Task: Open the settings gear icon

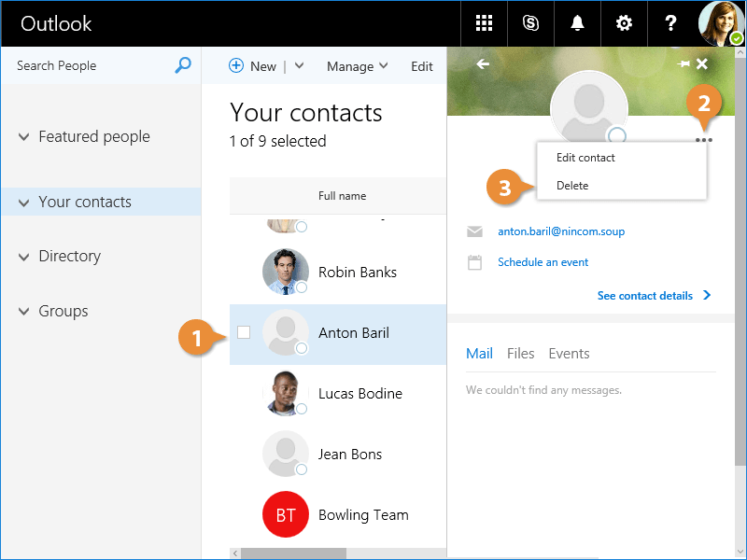Action: pyautogui.click(x=623, y=23)
